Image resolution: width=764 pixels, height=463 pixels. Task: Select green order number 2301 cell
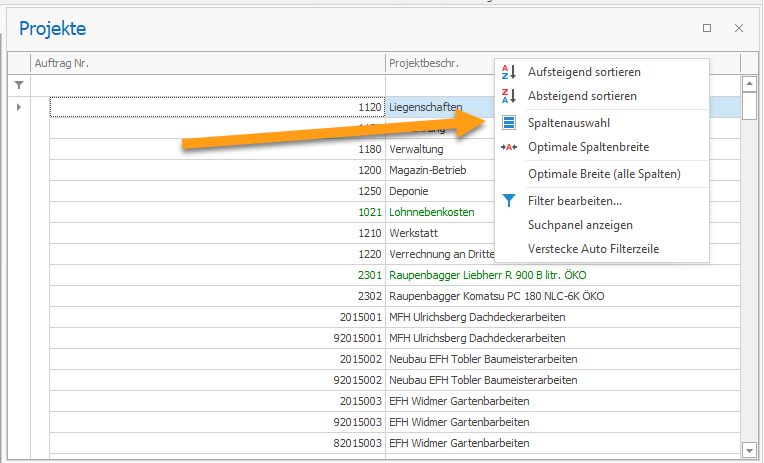217,275
